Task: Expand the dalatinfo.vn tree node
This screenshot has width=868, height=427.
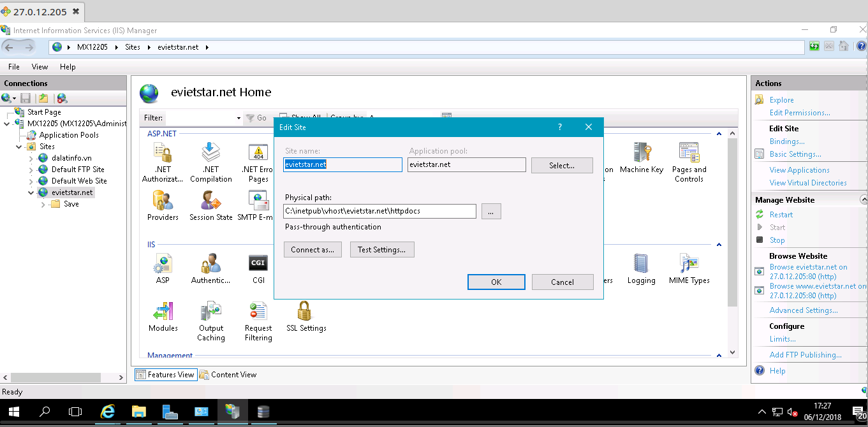Action: tap(31, 158)
